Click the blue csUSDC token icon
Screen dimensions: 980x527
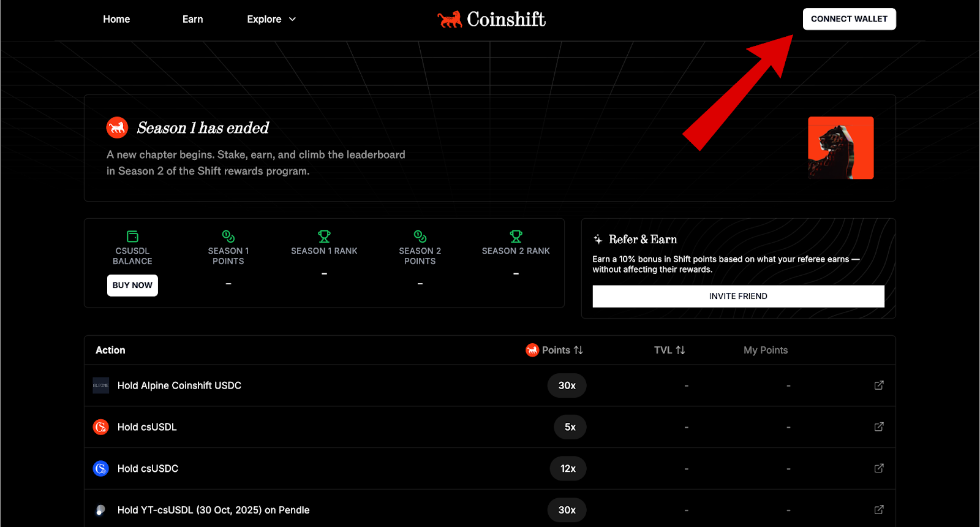100,469
